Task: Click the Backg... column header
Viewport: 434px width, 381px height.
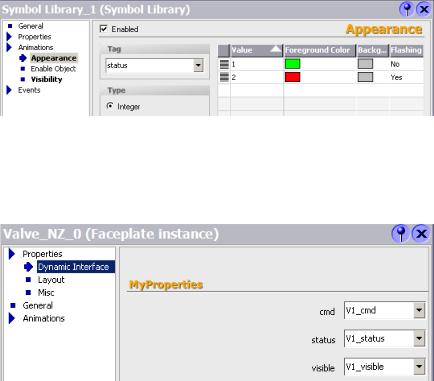Action: (x=373, y=50)
